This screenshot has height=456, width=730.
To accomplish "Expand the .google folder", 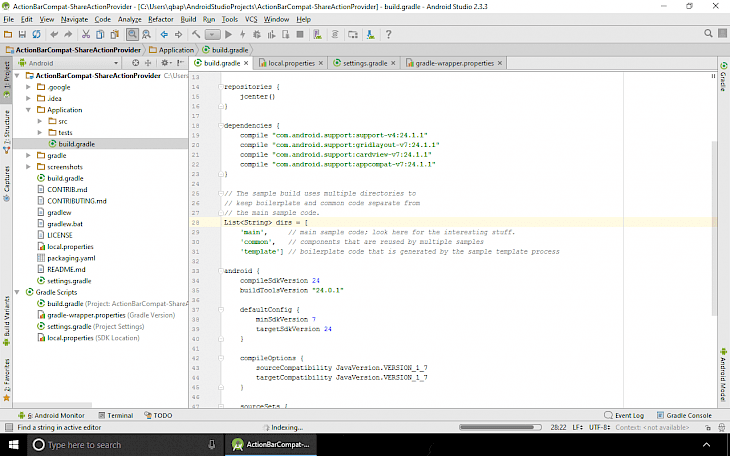I will pos(28,87).
